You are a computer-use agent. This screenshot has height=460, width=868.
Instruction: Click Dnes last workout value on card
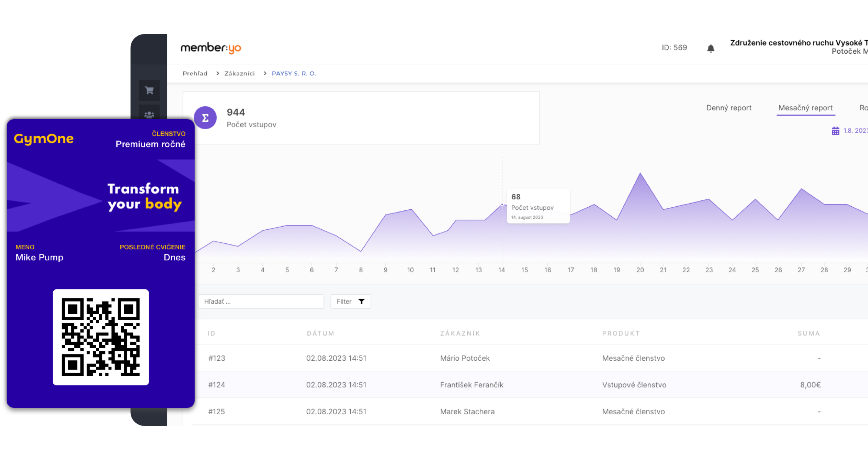pos(174,257)
